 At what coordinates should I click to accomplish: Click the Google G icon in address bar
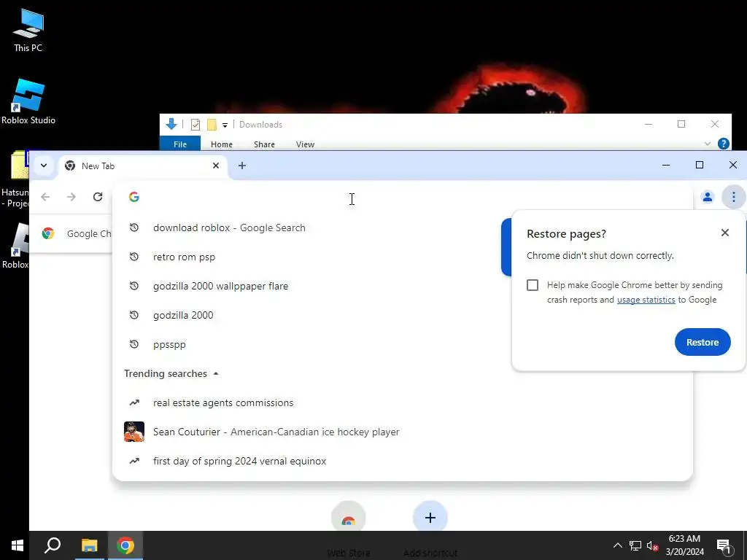click(x=134, y=197)
